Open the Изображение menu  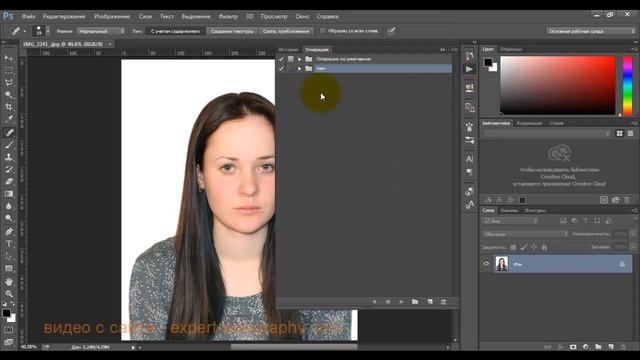coord(112,16)
